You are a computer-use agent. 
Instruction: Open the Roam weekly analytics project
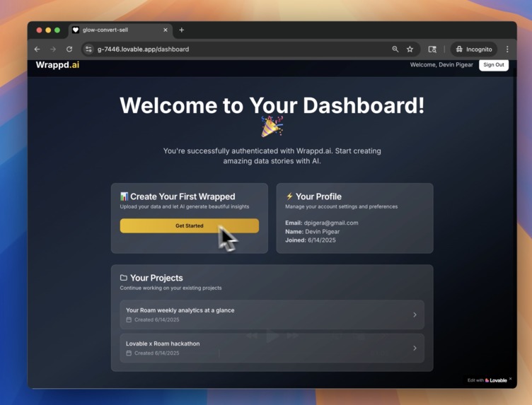pyautogui.click(x=272, y=315)
